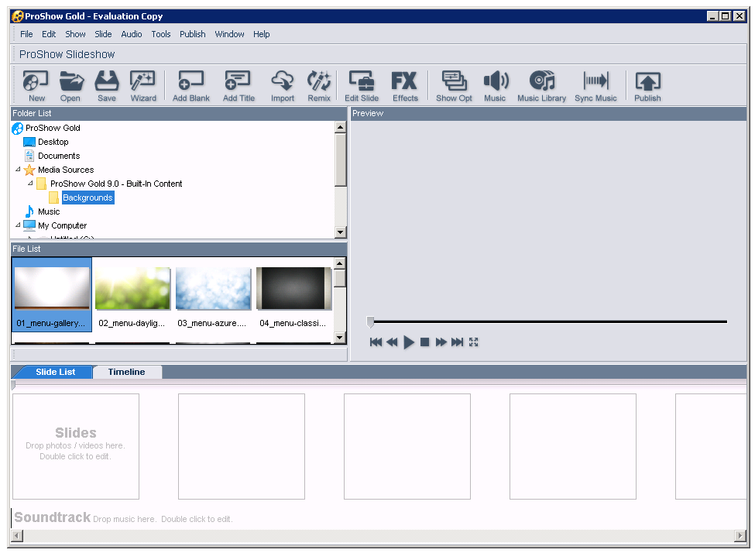755x560 pixels.
Task: Click the fast forward playback button
Action: coord(441,342)
